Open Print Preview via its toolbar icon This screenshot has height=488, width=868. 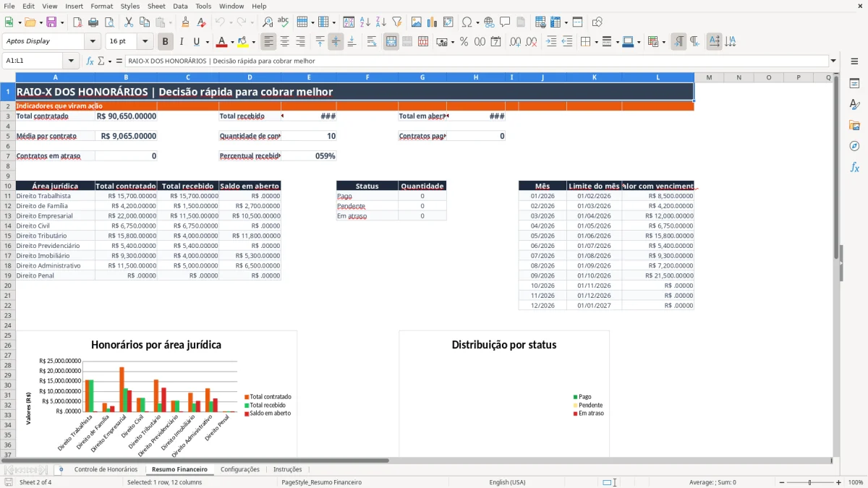point(109,22)
